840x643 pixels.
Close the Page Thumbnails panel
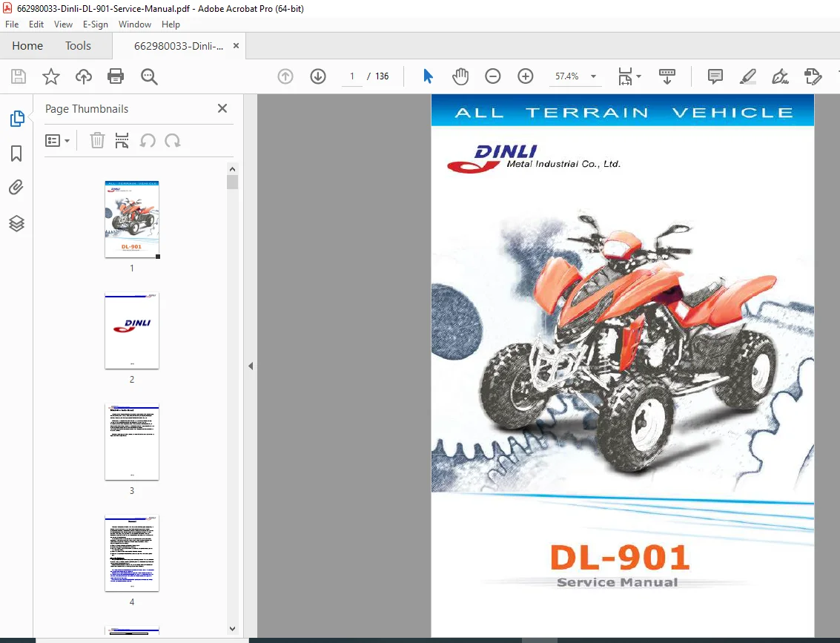222,108
